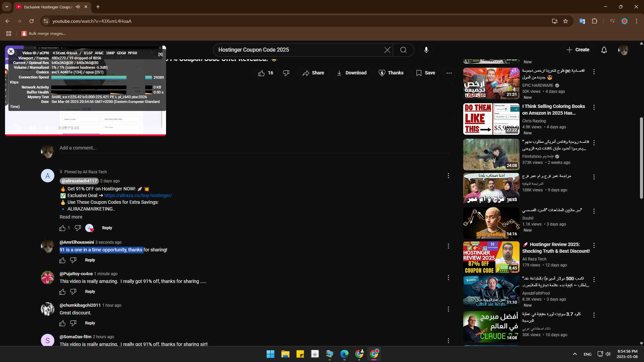The image size is (644, 362).
Task: Reply to @AmrElhousseini comment
Action: [90, 260]
